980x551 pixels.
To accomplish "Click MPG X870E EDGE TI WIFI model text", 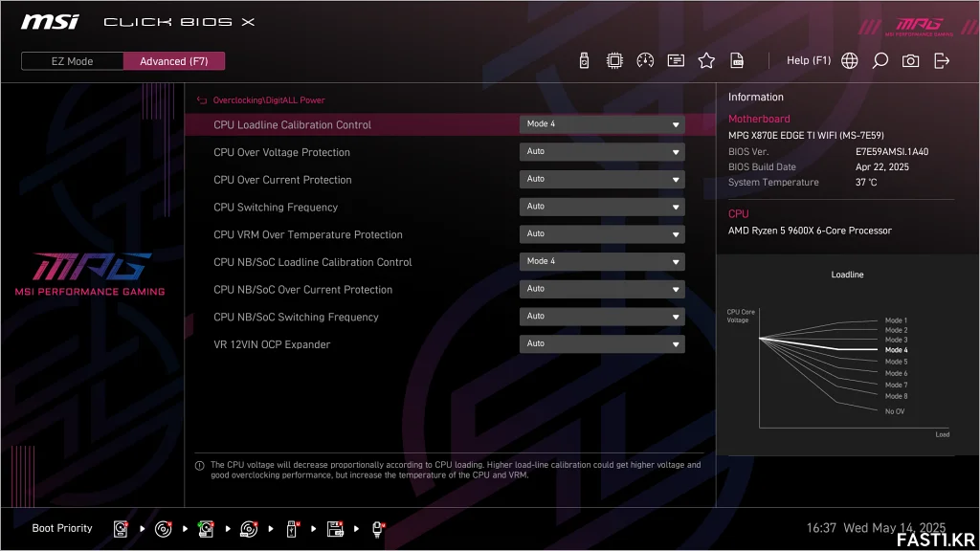I will (x=806, y=135).
